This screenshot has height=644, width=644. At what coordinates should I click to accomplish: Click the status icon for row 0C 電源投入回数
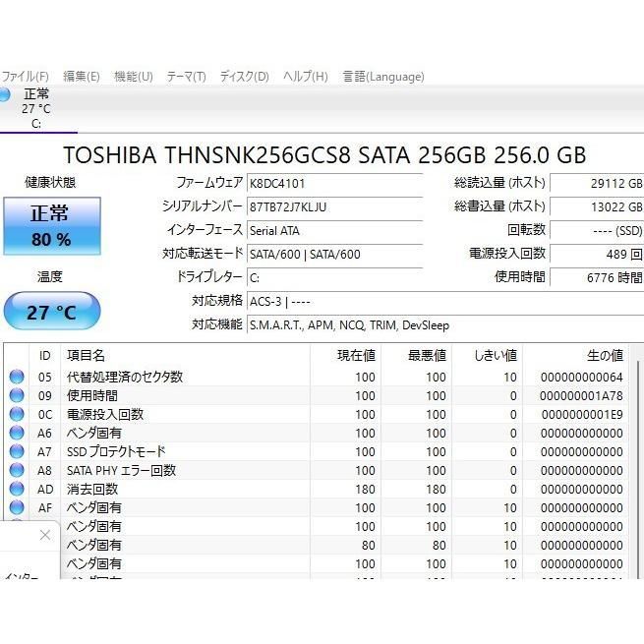(x=17, y=414)
